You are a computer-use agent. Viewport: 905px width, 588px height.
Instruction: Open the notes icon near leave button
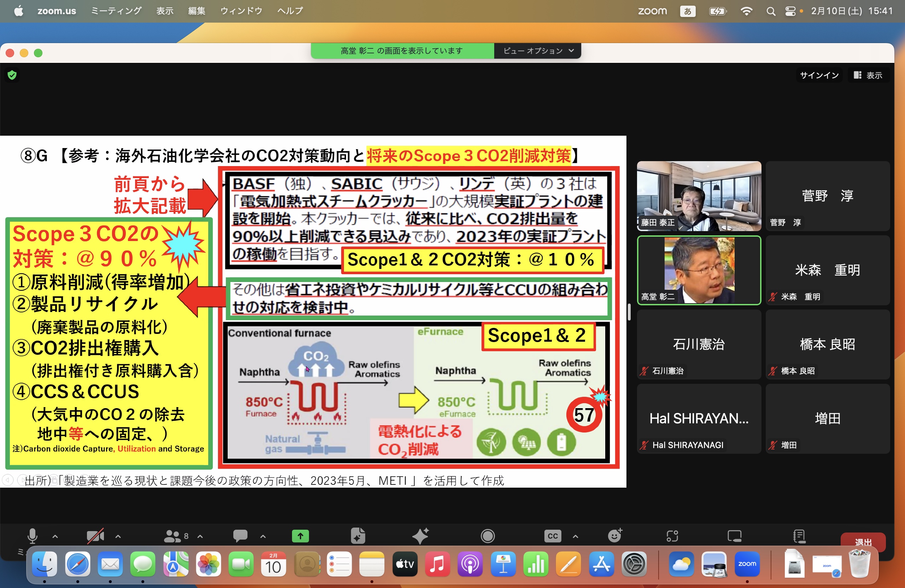[x=799, y=536]
